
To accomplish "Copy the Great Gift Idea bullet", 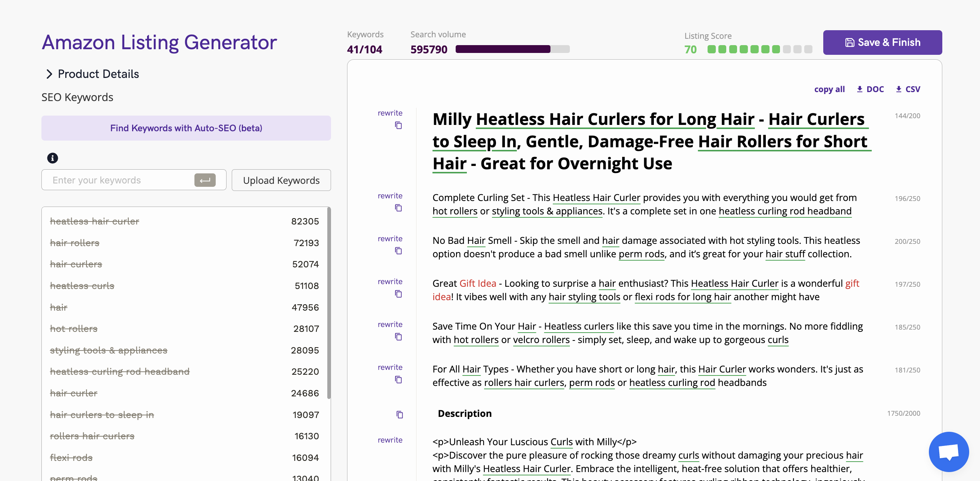I will pyautogui.click(x=398, y=294).
